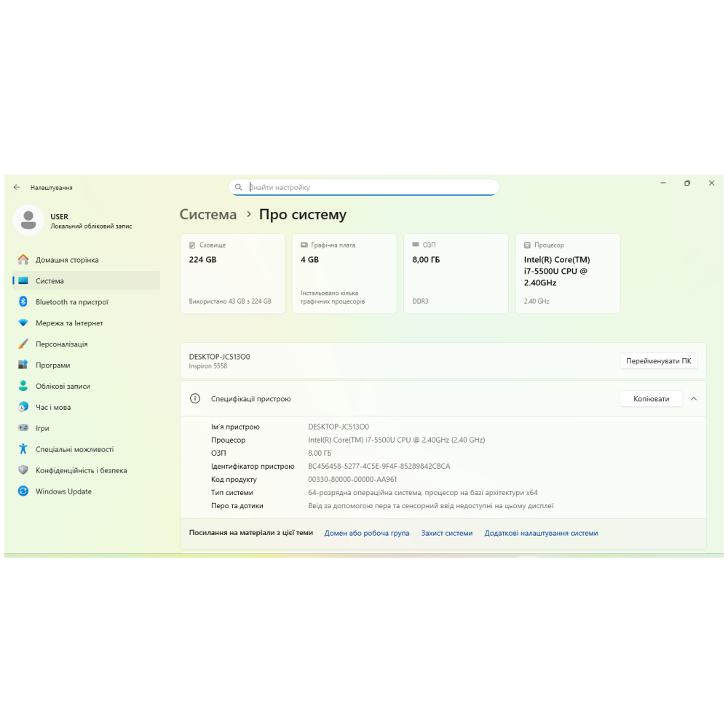Open the Спеціальні можливості accessibility icon
Viewport: 728px width, 728px height.
point(23,449)
